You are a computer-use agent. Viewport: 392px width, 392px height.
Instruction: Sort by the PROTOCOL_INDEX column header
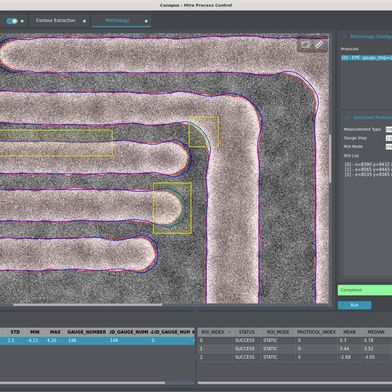coord(317,332)
